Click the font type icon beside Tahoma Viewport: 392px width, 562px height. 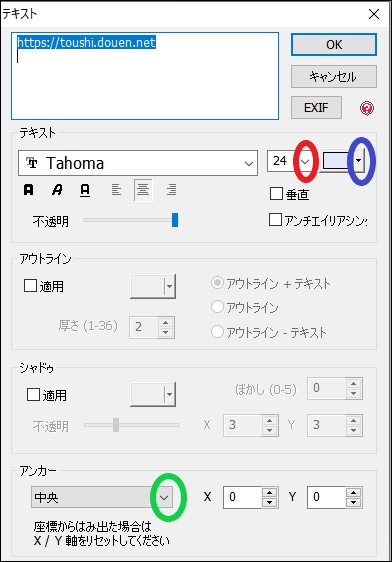(x=32, y=163)
